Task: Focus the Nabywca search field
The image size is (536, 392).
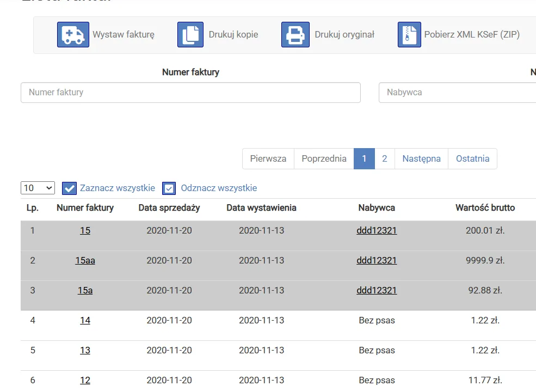Action: pyautogui.click(x=458, y=93)
